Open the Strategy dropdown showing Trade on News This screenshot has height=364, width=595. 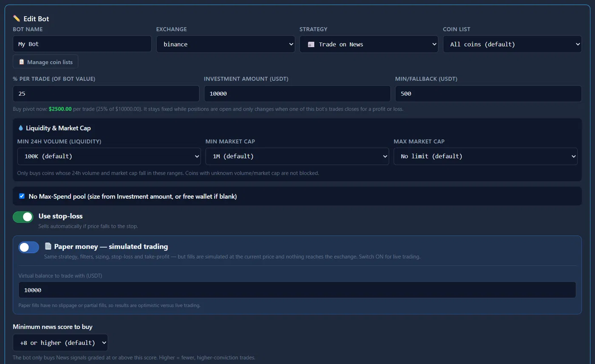pyautogui.click(x=369, y=44)
